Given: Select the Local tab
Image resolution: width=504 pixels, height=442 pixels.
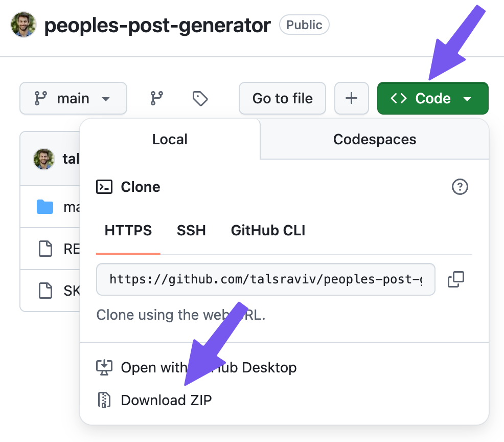Looking at the screenshot, I should [x=170, y=139].
